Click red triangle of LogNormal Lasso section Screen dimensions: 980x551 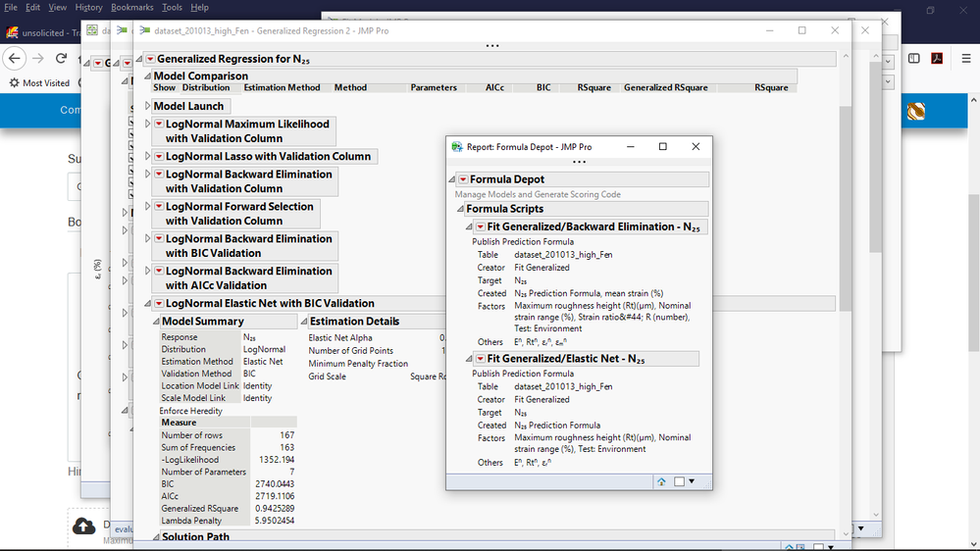(x=159, y=156)
